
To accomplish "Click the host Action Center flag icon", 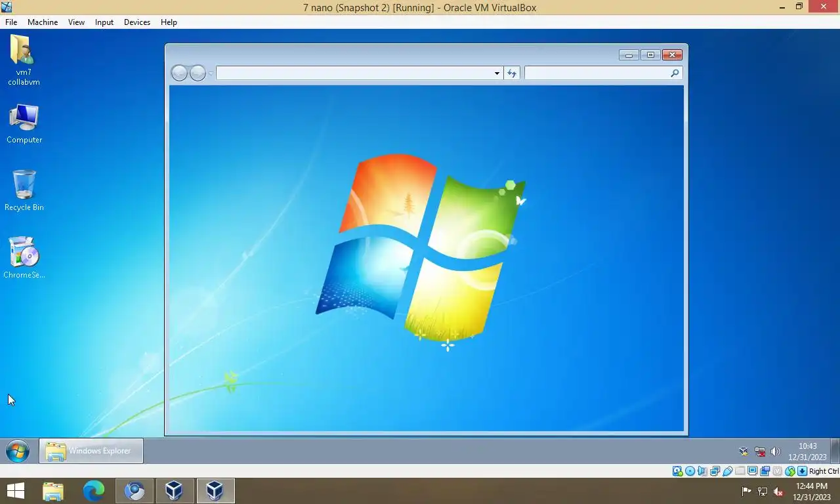I will (x=746, y=491).
